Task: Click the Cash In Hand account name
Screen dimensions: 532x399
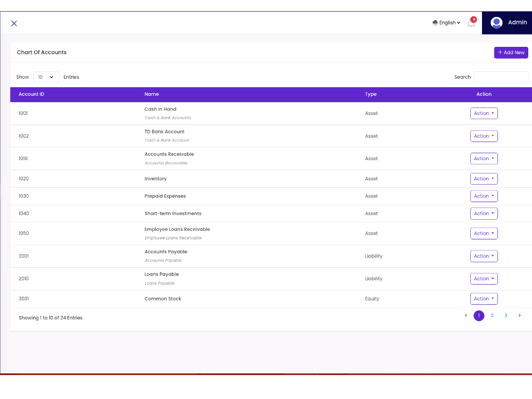Action: click(x=160, y=109)
